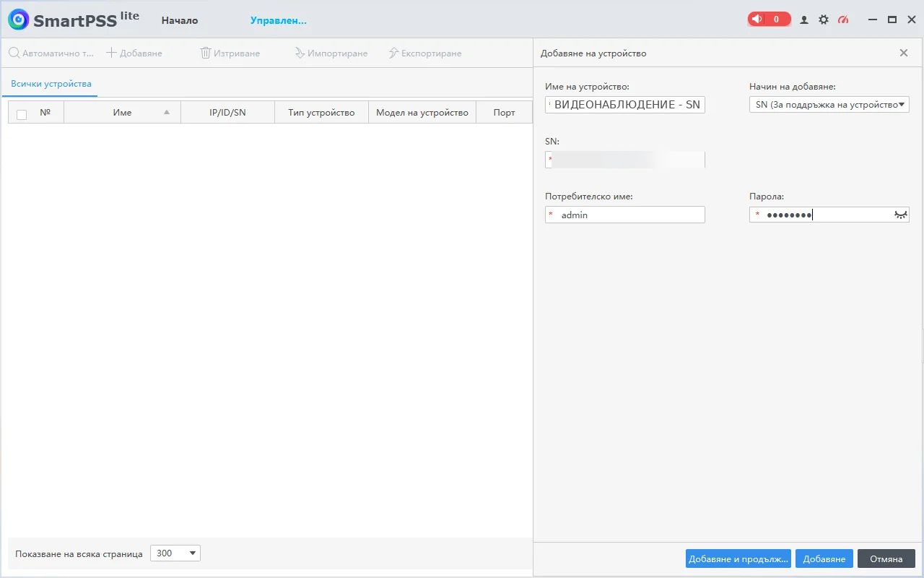Click the Импортиране toolbar button
Screen dimensions: 924x578
pos(331,53)
